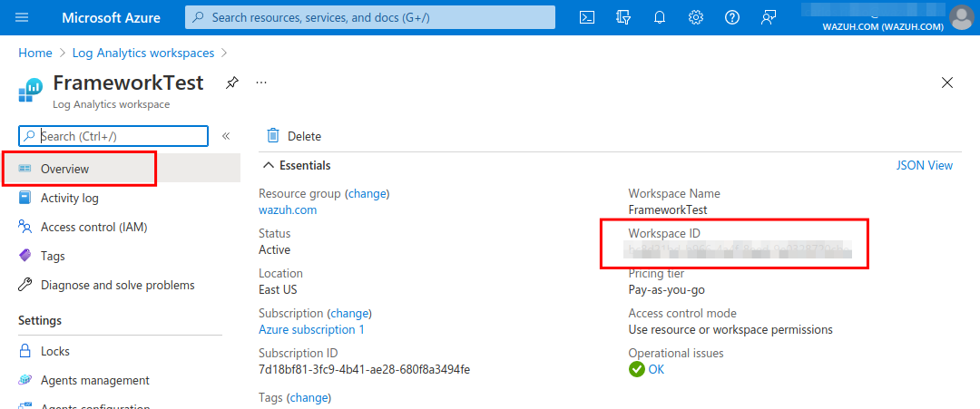Collapse the left navigation with double chevron

226,136
